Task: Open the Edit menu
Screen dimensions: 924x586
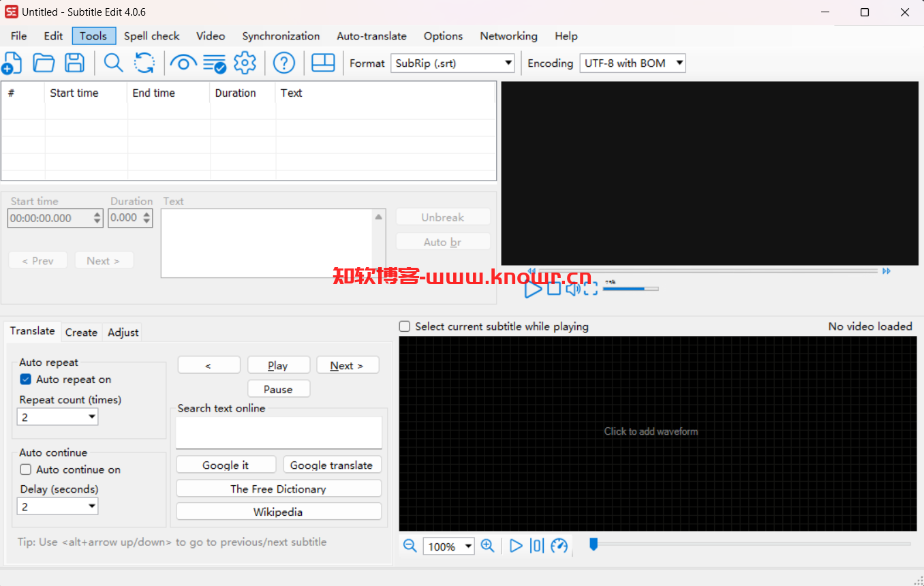Action: [53, 36]
